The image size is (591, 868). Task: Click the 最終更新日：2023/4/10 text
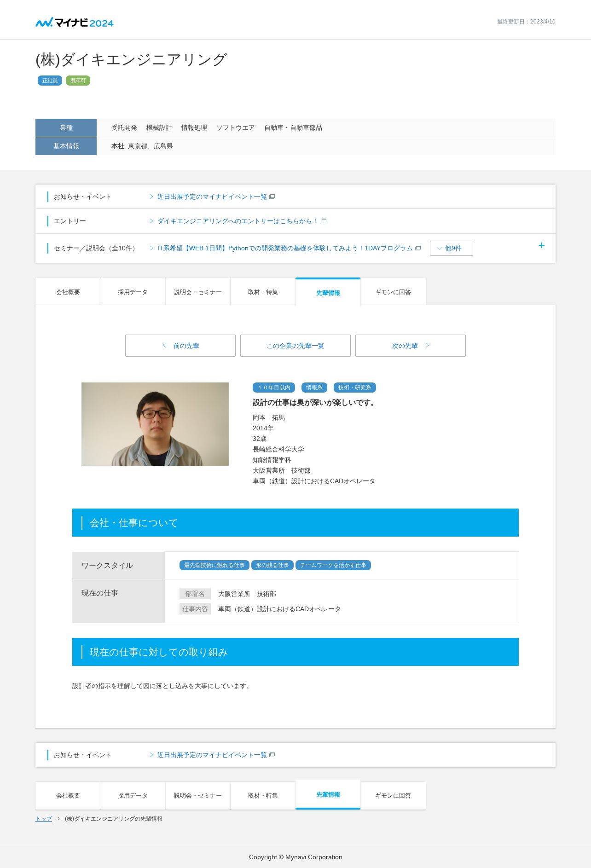526,22
